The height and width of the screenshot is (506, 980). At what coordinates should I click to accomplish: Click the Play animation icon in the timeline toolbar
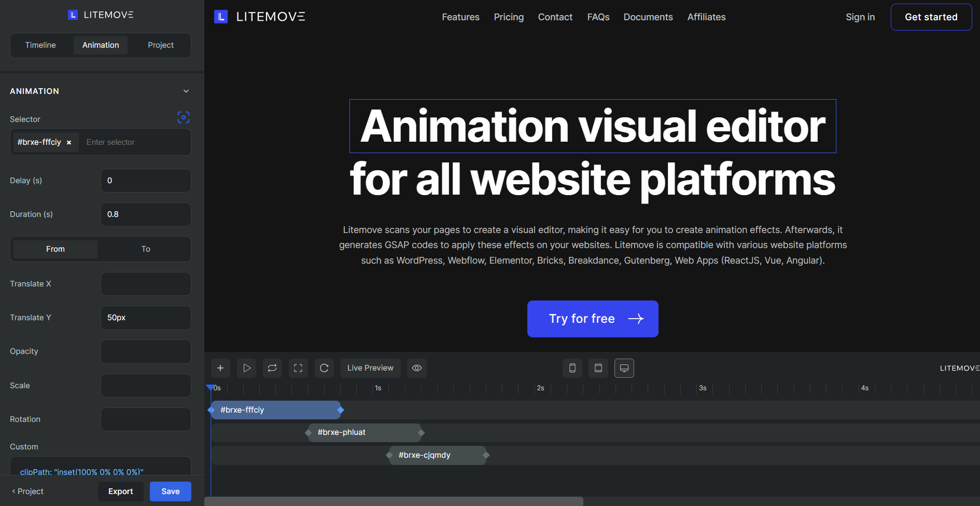(246, 368)
